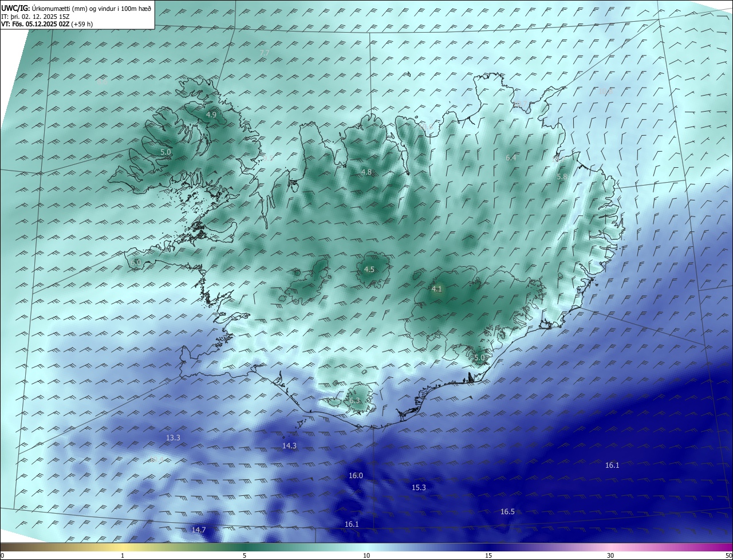Screen dimensions: 733x560
Task: Click the 13.3 value on the map
Action: [x=173, y=437]
